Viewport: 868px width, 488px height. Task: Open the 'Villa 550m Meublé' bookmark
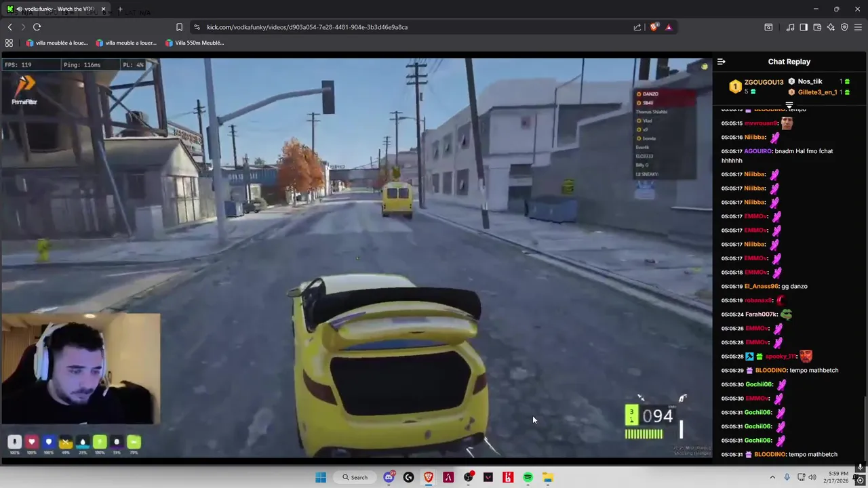coord(195,43)
